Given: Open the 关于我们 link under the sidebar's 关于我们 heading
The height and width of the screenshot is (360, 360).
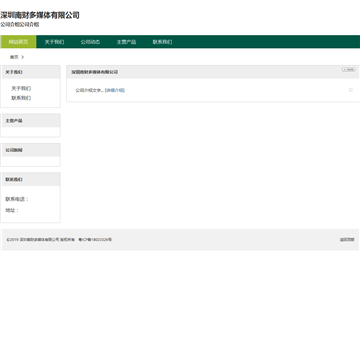Looking at the screenshot, I should tap(21, 89).
